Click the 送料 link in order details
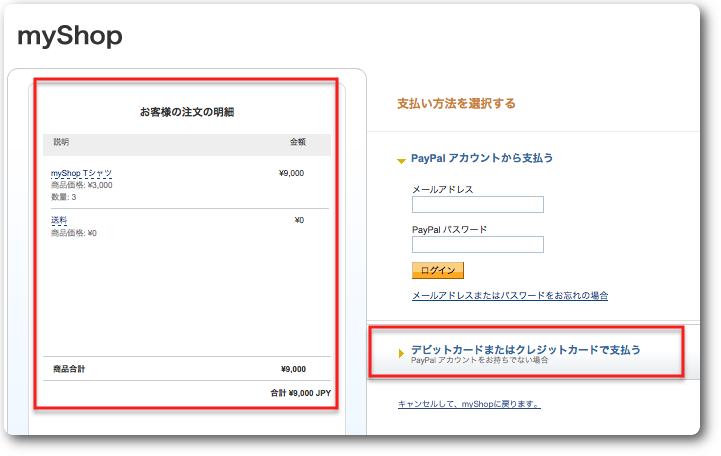 [x=59, y=220]
